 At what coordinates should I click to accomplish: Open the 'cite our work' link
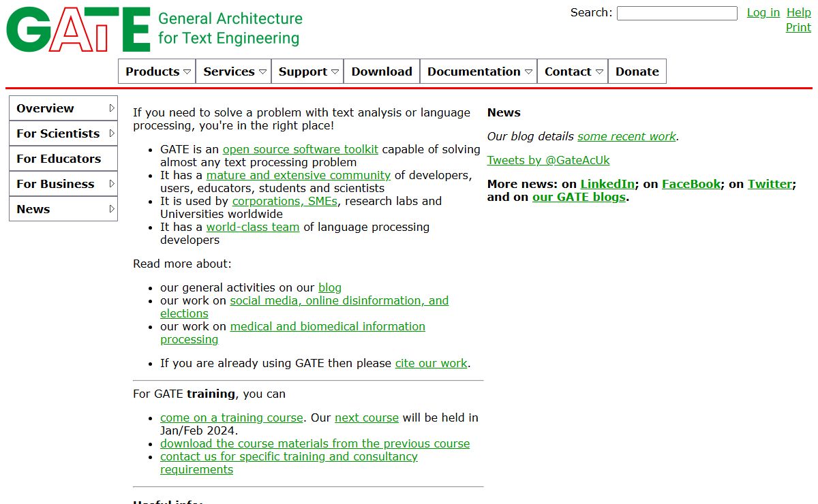pos(431,363)
